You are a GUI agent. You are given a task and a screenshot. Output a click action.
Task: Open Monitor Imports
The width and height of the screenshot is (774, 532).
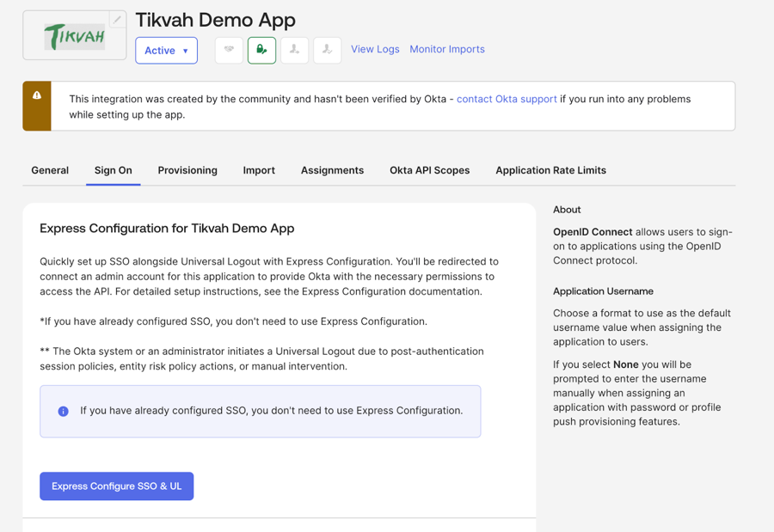tap(447, 49)
